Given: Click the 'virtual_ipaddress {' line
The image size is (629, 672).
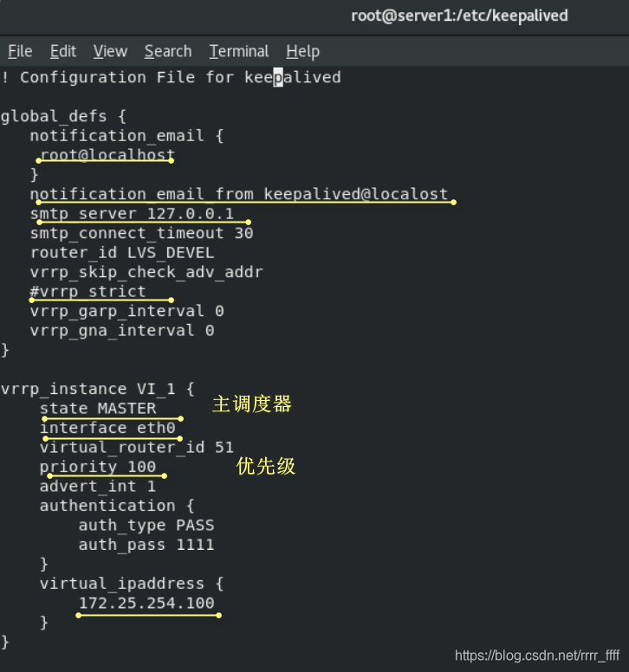Looking at the screenshot, I should click(x=132, y=584).
